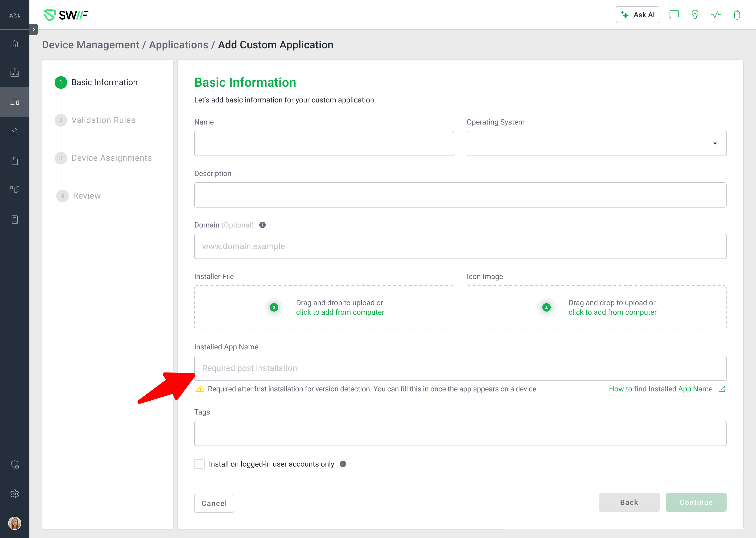Screen dimensions: 756x538
Task: Click the Domain info tooltip icon
Action: [262, 225]
